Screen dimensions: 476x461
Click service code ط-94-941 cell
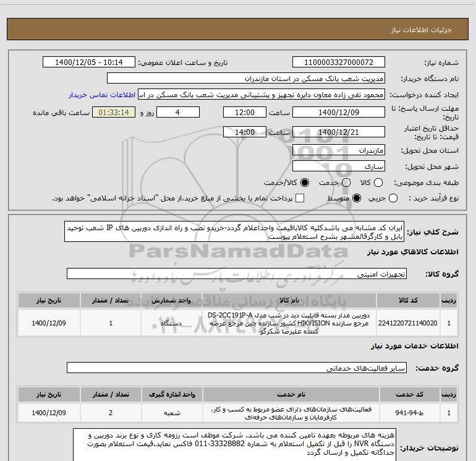pyautogui.click(x=409, y=413)
